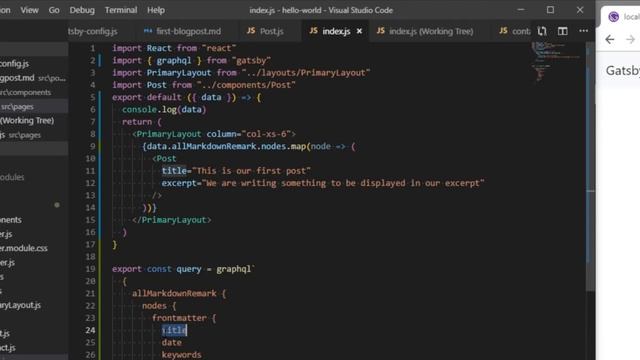Click the excerpt attribute on line 12

(x=179, y=183)
